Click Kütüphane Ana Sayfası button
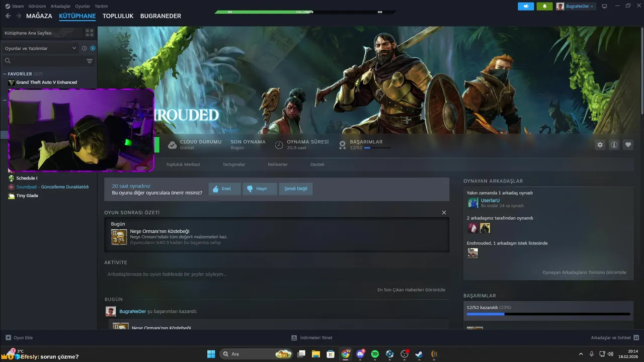This screenshot has width=644, height=362. tap(42, 33)
